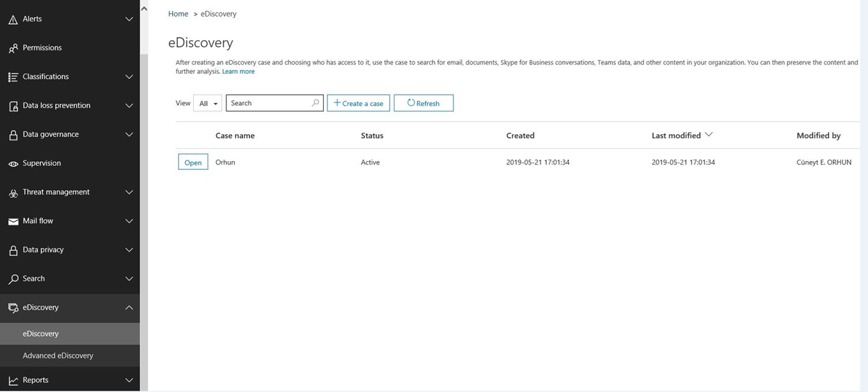
Task: Click the Data privacy lock icon
Action: pos(13,250)
